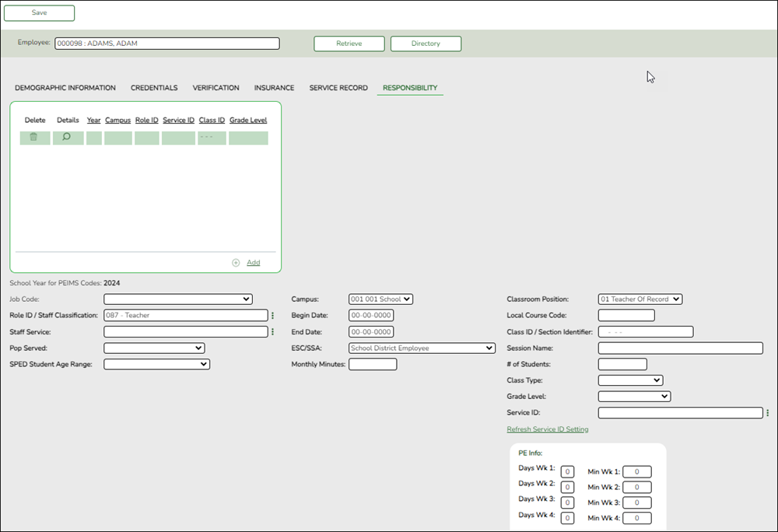Screen dimensions: 778x532
Task: Click inside the Monthly Minutes field
Action: [373, 363]
